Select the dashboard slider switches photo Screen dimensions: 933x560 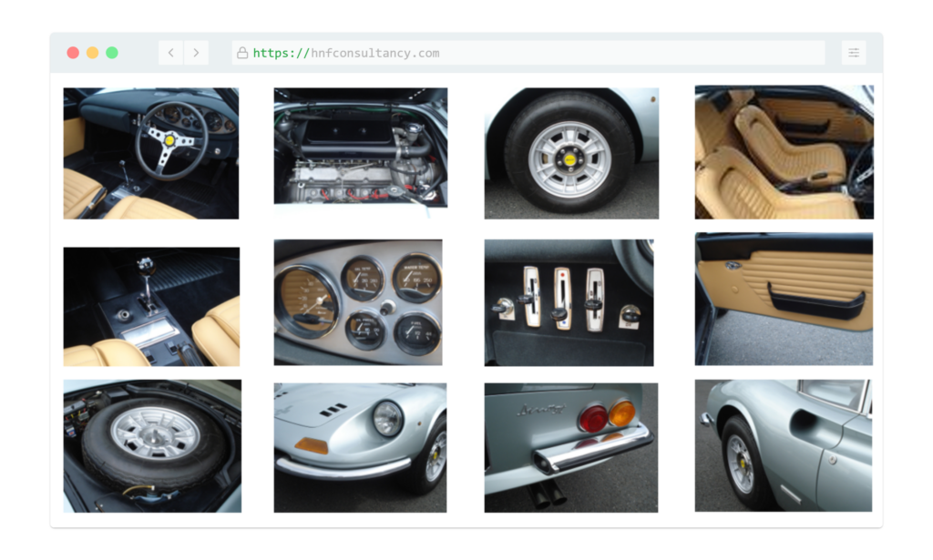click(569, 302)
